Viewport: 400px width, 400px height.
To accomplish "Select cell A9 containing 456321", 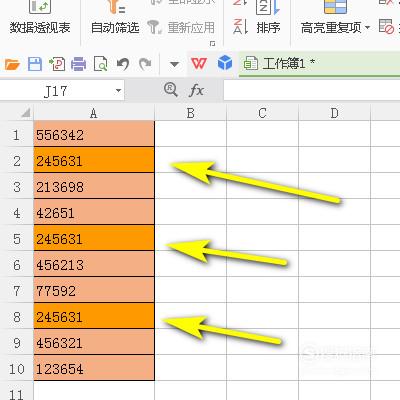I will click(x=94, y=342).
